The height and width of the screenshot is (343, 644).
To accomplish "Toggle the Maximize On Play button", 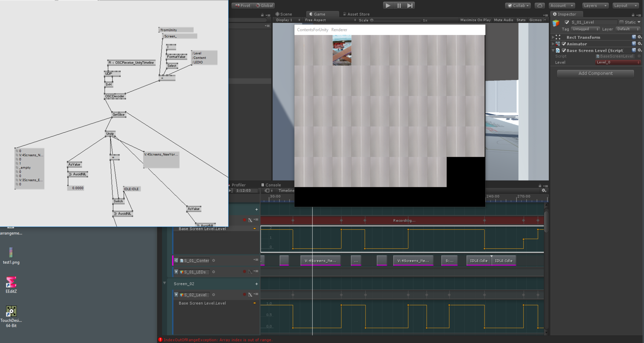I will tap(475, 20).
